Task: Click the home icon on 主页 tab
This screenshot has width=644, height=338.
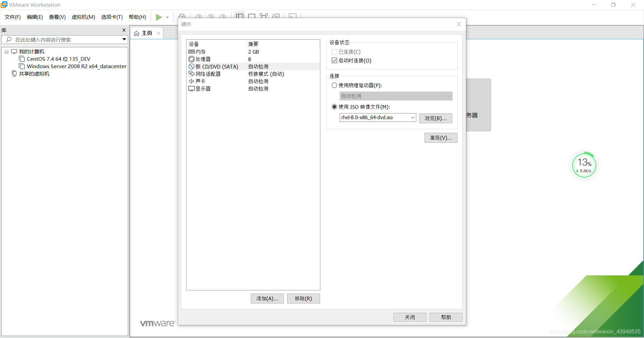Action: click(137, 33)
